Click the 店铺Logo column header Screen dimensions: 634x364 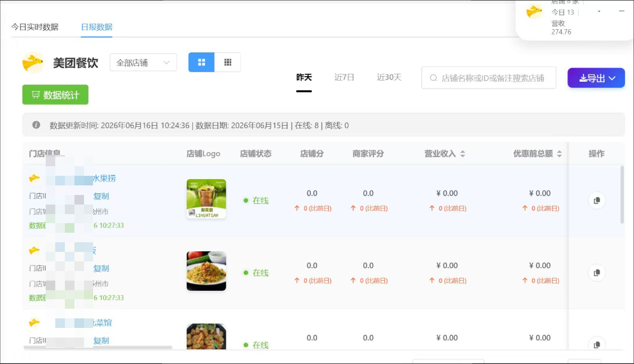coord(204,154)
